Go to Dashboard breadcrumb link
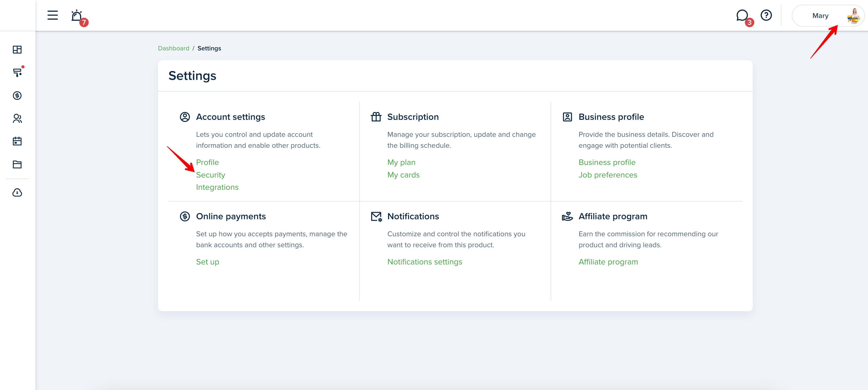The height and width of the screenshot is (390, 868). tap(173, 48)
